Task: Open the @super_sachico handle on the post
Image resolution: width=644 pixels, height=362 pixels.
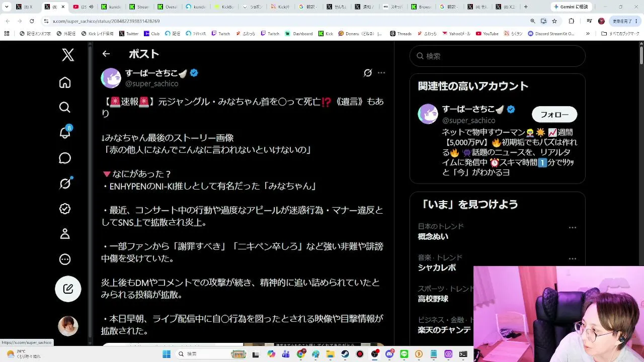Action: [151, 83]
